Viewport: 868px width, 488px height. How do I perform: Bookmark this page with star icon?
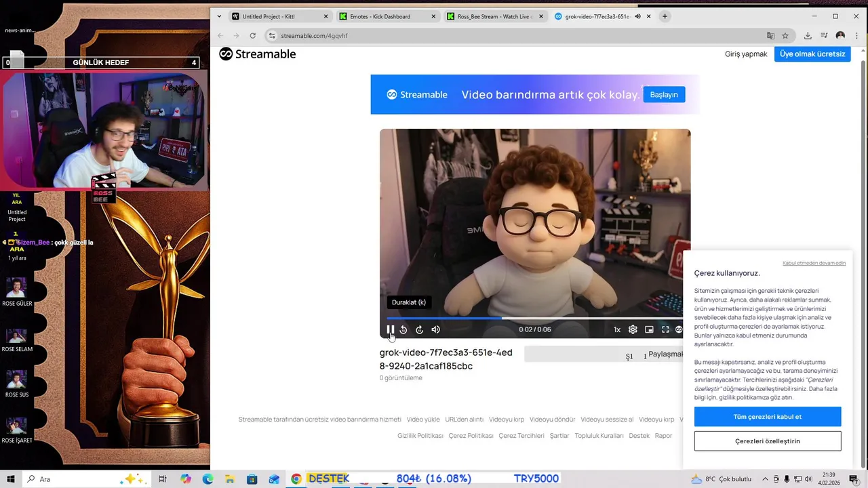point(785,35)
